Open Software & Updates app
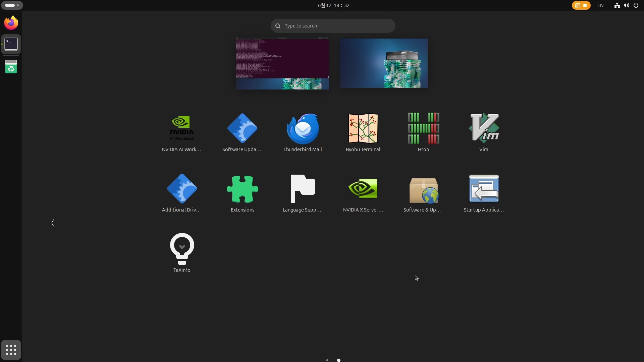This screenshot has height=362, width=644. [x=423, y=193]
